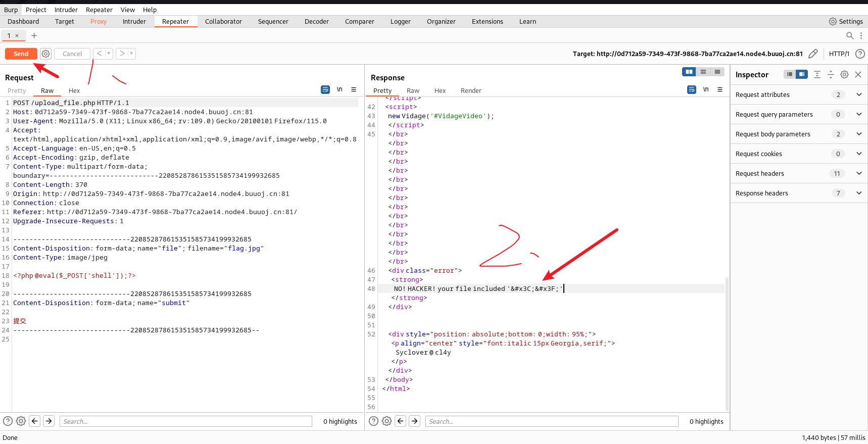Viewport: 868px width, 444px height.
Task: Expand all Inspector sections icon
Action: [x=817, y=74]
